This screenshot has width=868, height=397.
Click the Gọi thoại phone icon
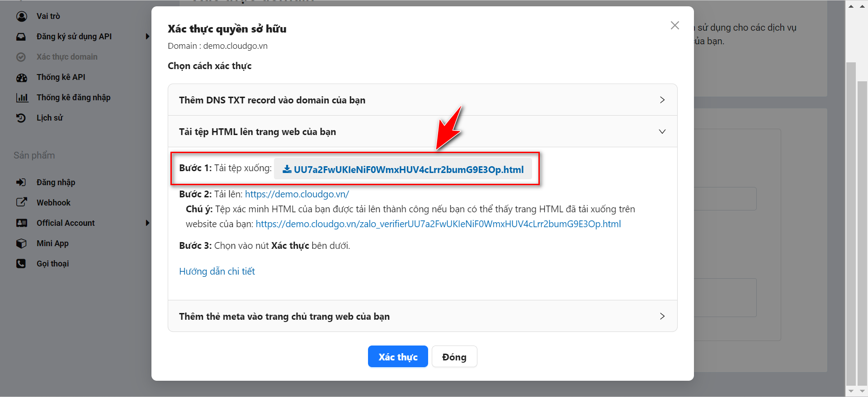pyautogui.click(x=21, y=264)
